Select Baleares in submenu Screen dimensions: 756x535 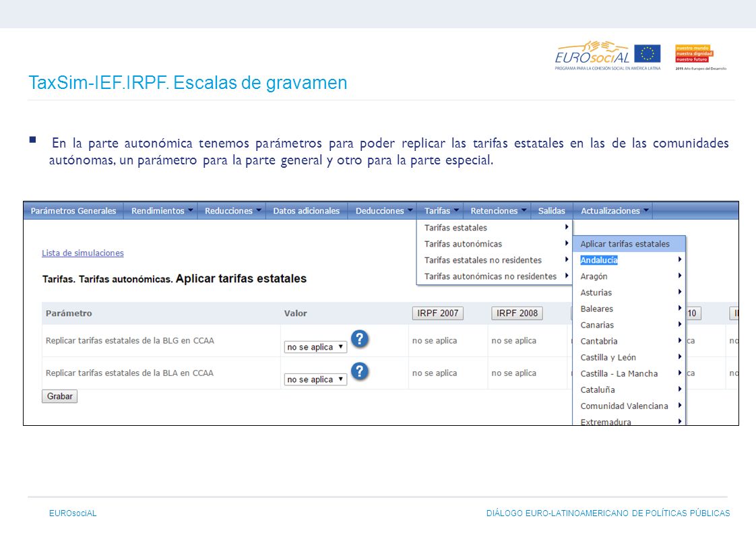[x=629, y=309]
